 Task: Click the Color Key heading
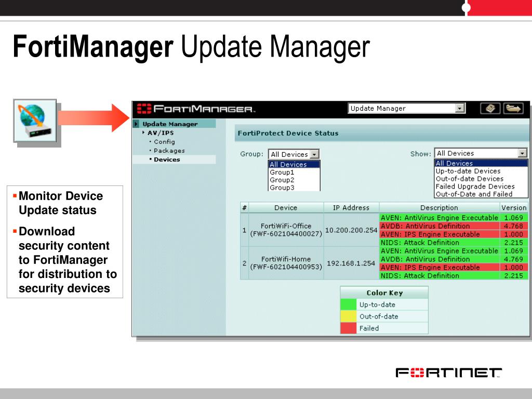pyautogui.click(x=384, y=293)
